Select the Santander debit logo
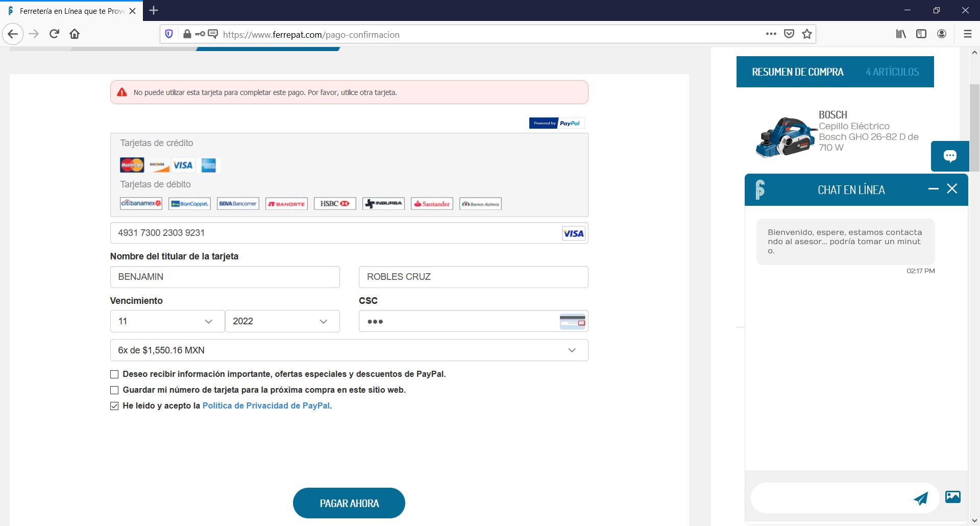 coord(432,204)
